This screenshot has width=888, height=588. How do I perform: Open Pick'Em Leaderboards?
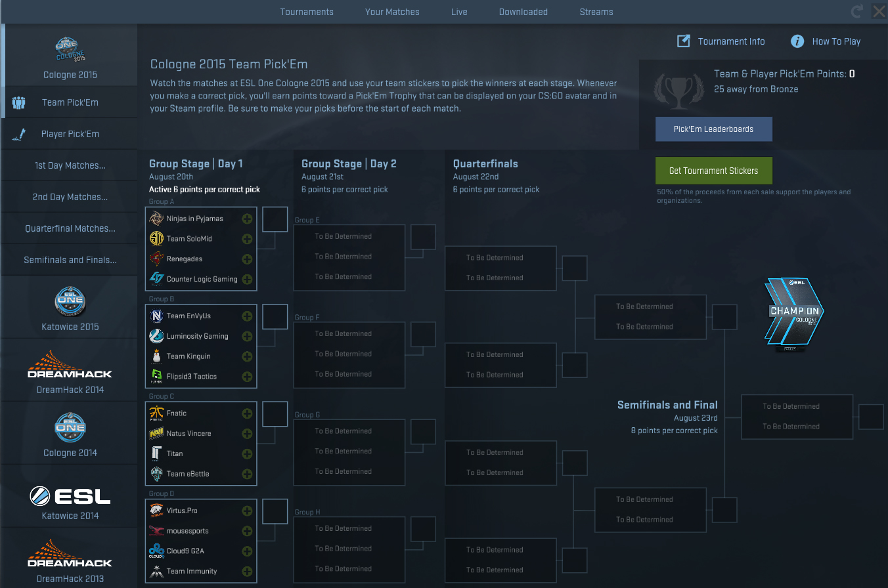click(713, 129)
